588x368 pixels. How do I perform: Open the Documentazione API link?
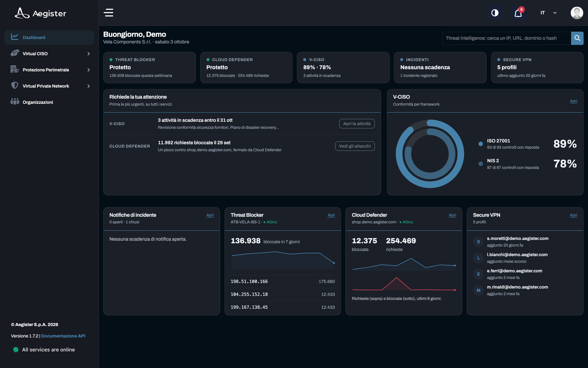(x=63, y=336)
